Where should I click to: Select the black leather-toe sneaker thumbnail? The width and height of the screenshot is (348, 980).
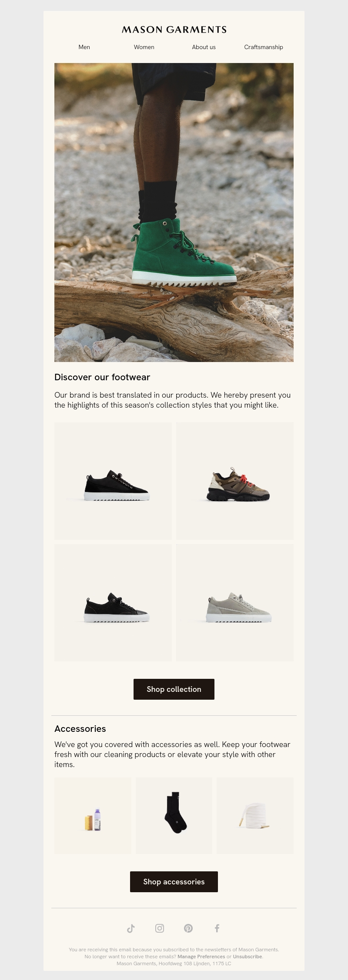(x=113, y=603)
